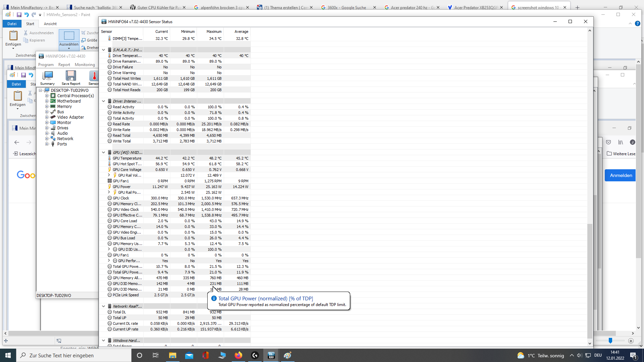Expand the Video Adapter tree node

point(47,117)
